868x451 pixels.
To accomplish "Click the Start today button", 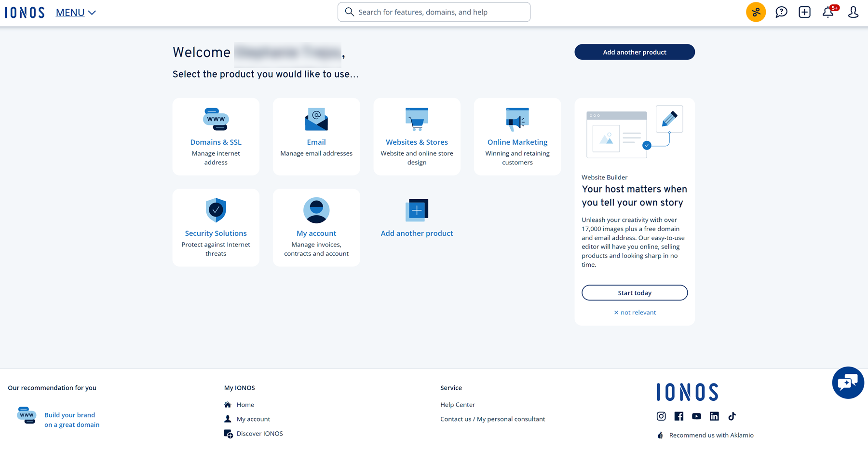I will click(x=635, y=292).
